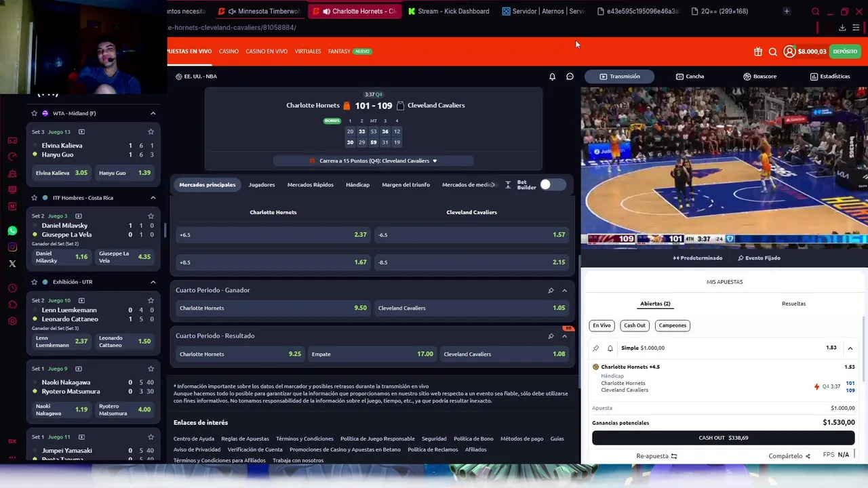Image resolution: width=868 pixels, height=488 pixels.
Task: Click Evento Fijado under the video
Action: pos(759,258)
